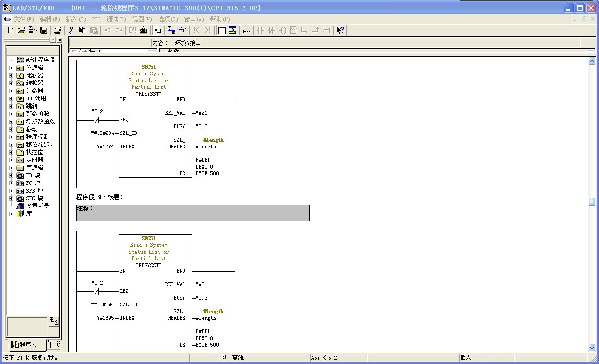Click the context Help arrow icon
This screenshot has height=364, width=599.
[x=340, y=30]
